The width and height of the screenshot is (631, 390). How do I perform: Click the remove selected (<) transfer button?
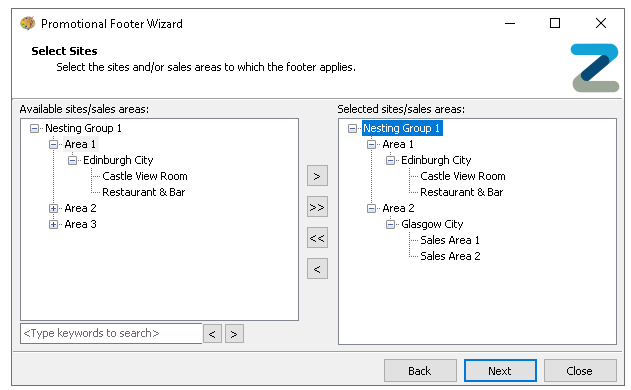coord(317,268)
